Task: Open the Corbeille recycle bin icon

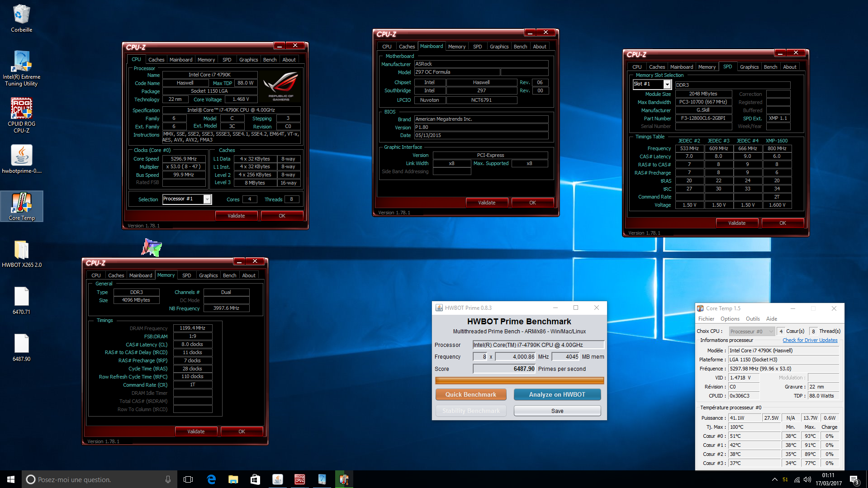Action: (21, 19)
